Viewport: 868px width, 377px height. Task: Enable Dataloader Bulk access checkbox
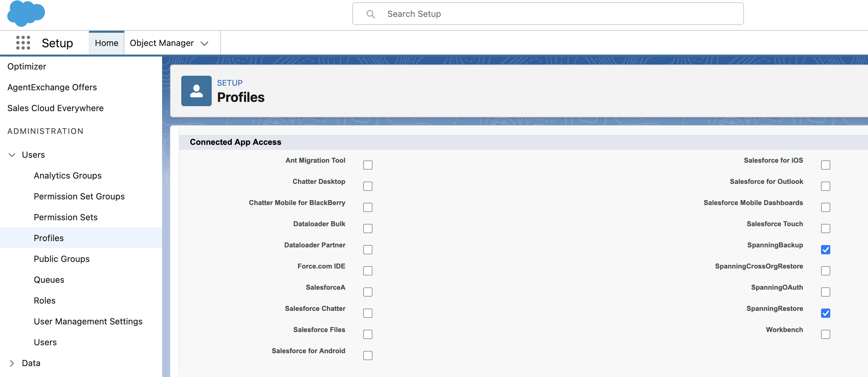coord(368,229)
